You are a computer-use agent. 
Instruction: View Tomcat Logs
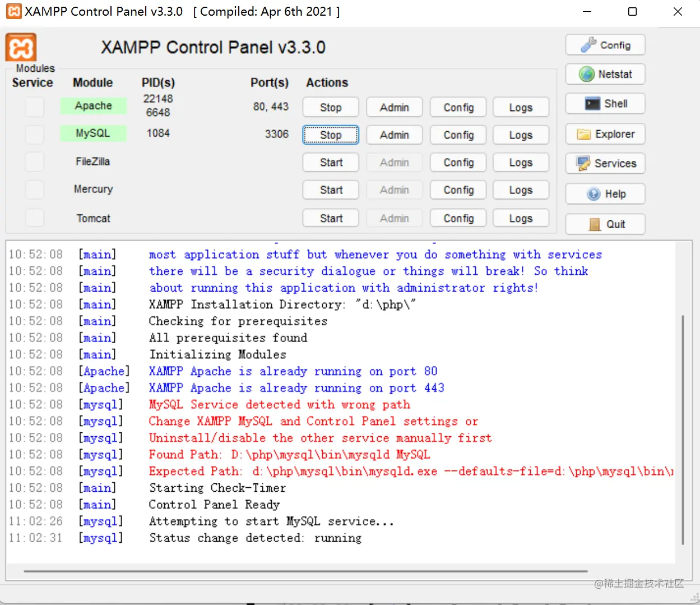(521, 218)
